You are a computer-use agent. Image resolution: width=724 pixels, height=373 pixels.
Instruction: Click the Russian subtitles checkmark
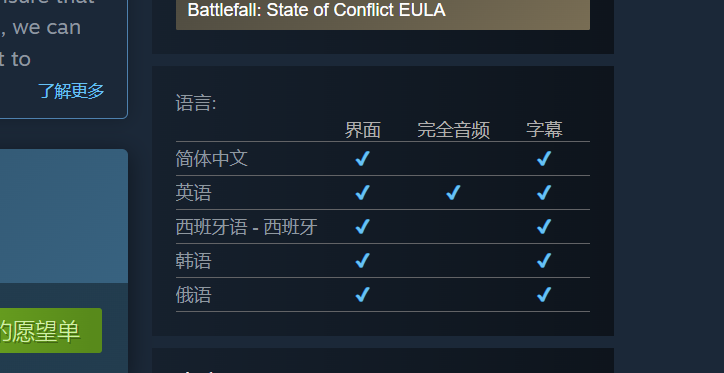(x=544, y=295)
